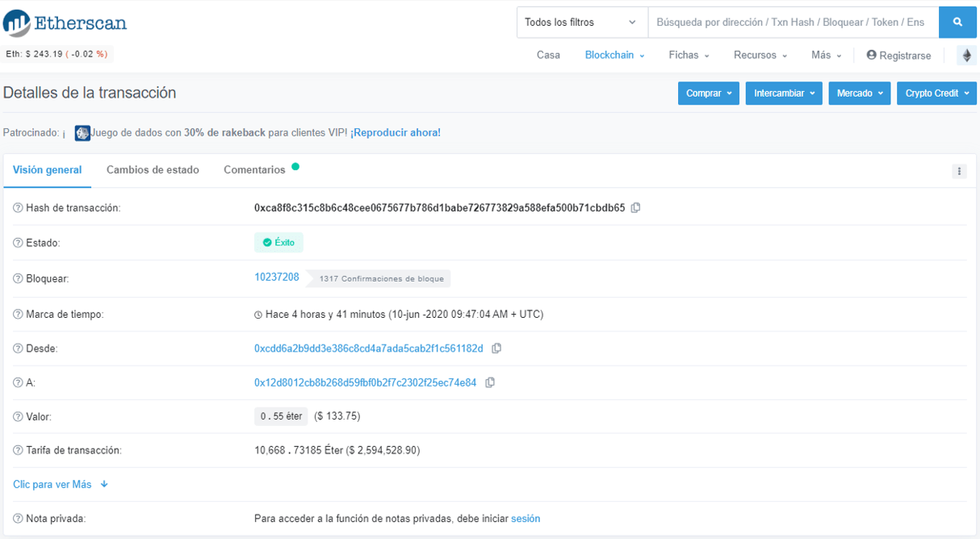
Task: Show help for Hash de transacción
Action: click(x=18, y=208)
